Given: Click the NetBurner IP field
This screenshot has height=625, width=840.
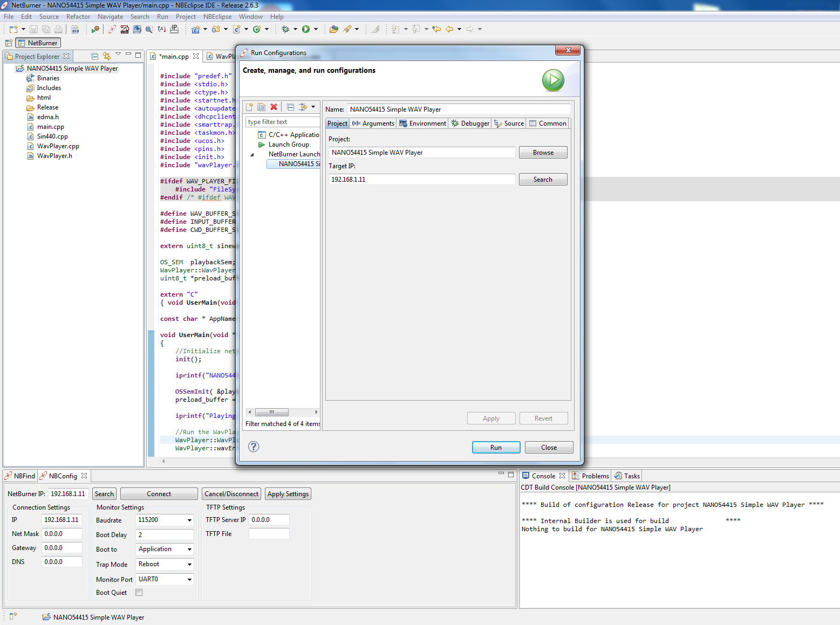Looking at the screenshot, I should point(69,494).
